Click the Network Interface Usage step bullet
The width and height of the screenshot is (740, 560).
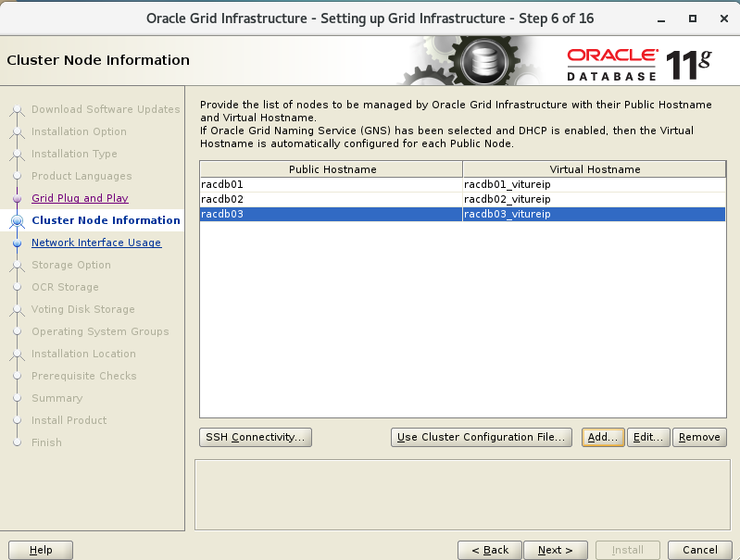point(18,243)
